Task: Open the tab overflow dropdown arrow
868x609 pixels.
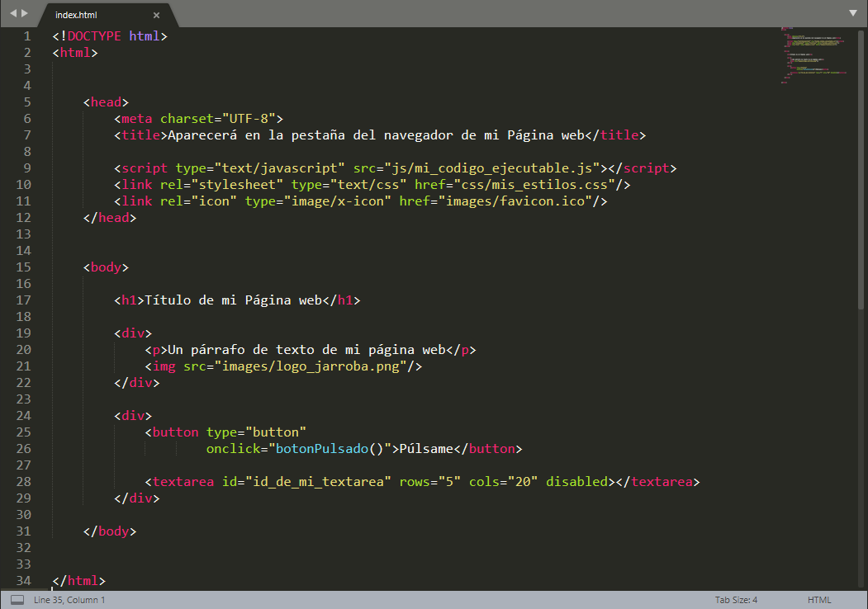Action: pyautogui.click(x=853, y=13)
